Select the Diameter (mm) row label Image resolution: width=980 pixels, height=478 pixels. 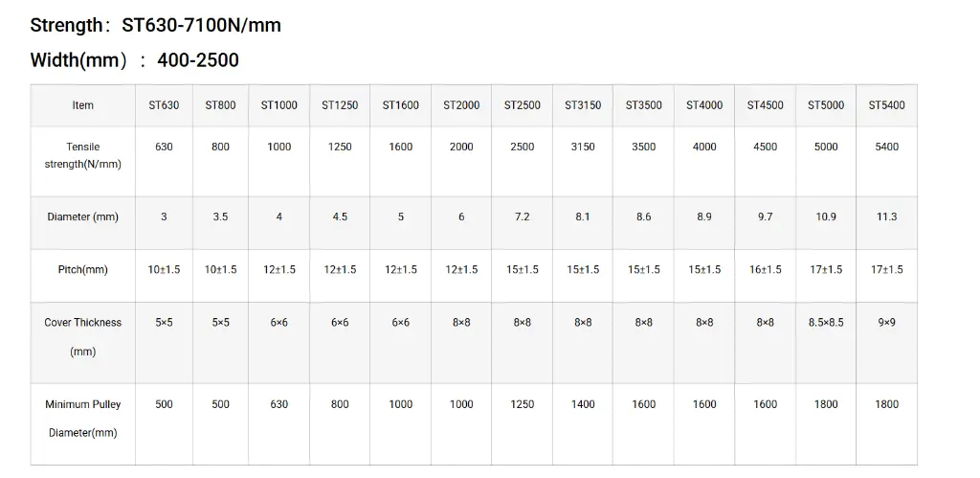(x=83, y=217)
